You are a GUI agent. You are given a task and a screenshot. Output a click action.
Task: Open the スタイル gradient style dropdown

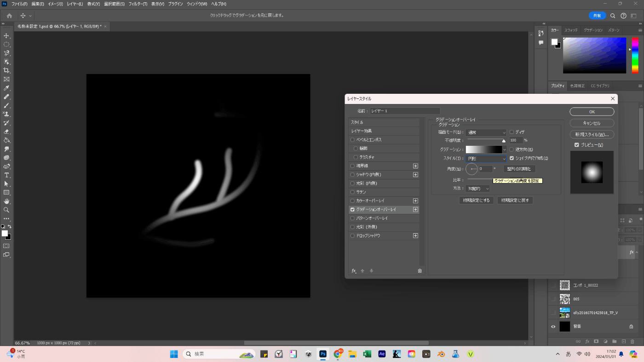tap(486, 159)
